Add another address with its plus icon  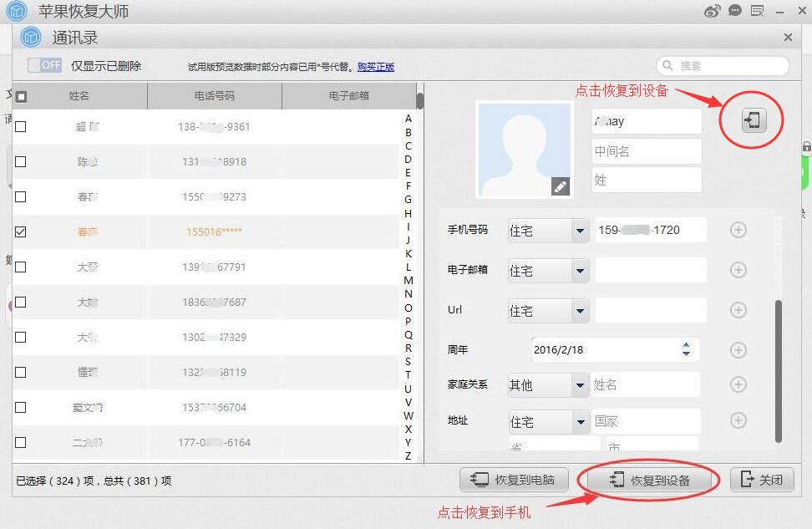click(x=738, y=420)
